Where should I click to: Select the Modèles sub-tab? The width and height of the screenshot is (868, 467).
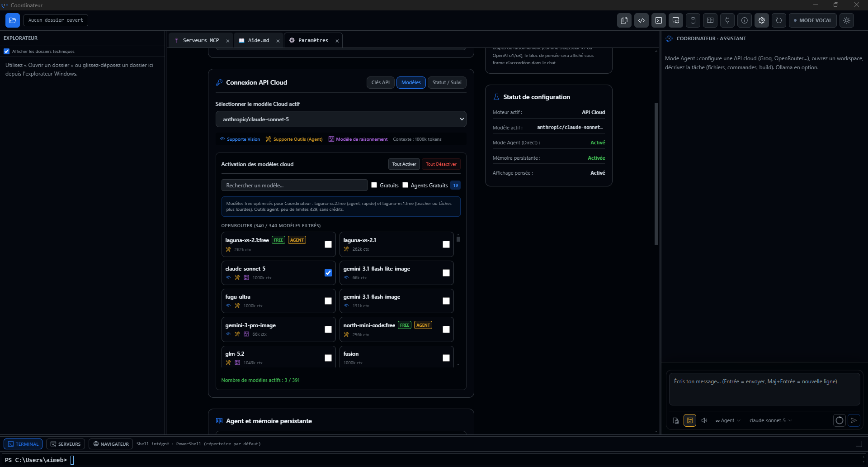[411, 82]
